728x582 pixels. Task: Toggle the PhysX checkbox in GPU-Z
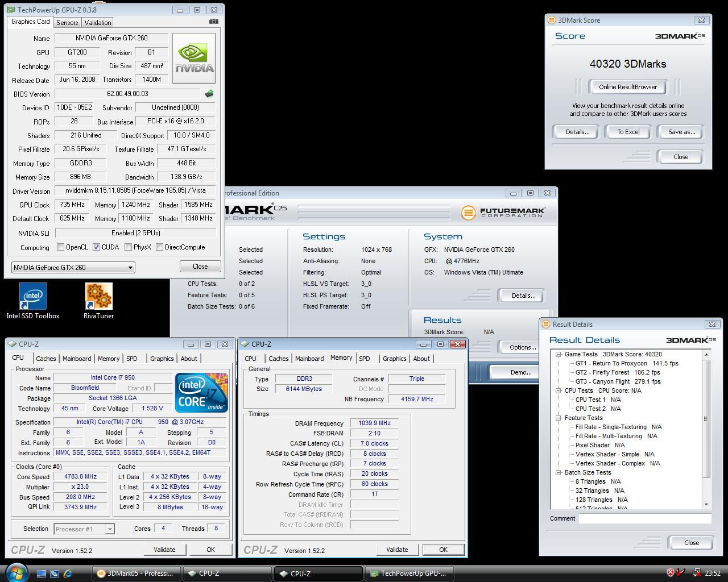pyautogui.click(x=129, y=247)
